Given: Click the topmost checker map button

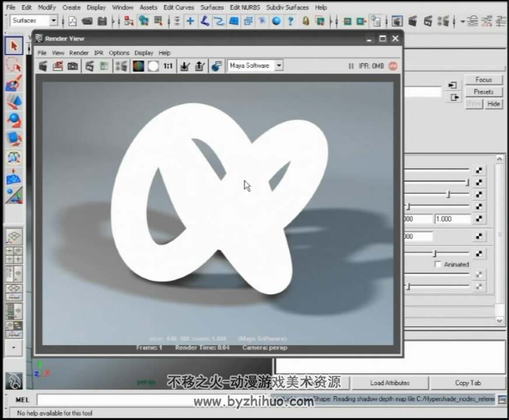Looking at the screenshot, I should [479, 170].
